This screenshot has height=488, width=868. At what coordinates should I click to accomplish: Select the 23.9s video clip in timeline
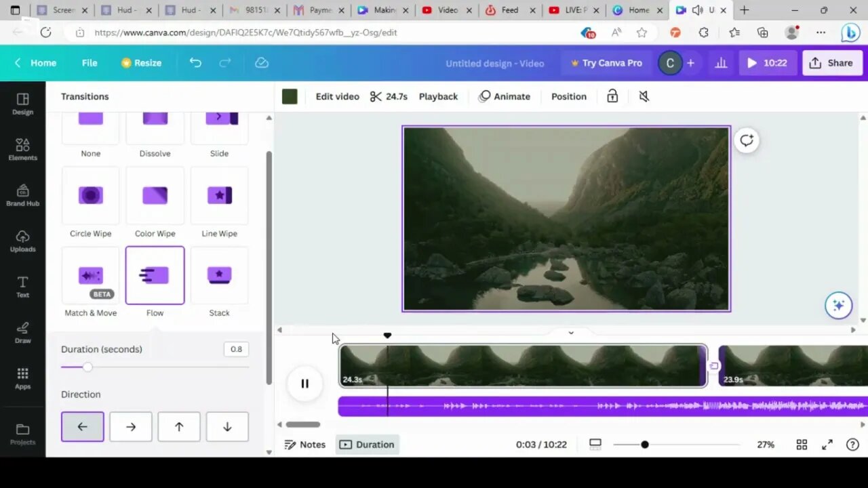pyautogui.click(x=793, y=366)
